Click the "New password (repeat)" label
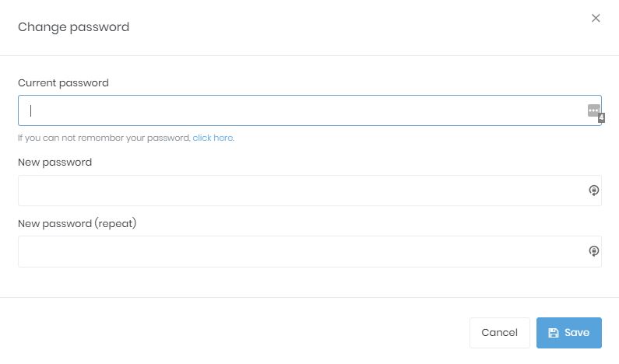 (x=77, y=223)
